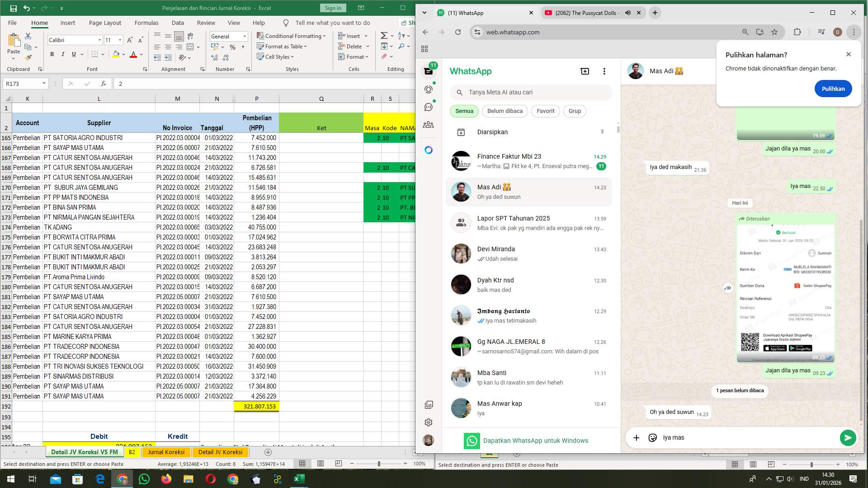Expand the Fill Color dropdown arrow
The width and height of the screenshot is (868, 488).
coord(123,54)
